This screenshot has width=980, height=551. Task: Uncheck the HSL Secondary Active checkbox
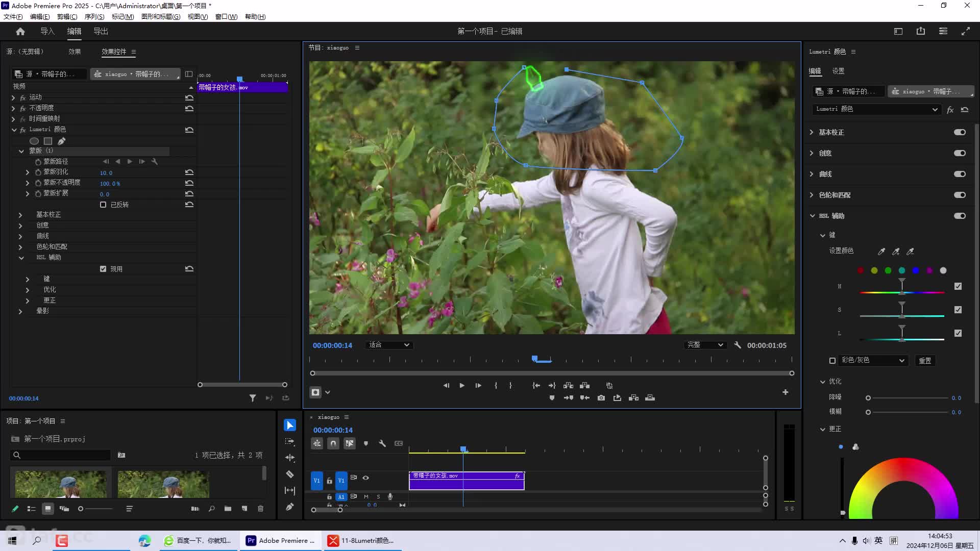[103, 269]
